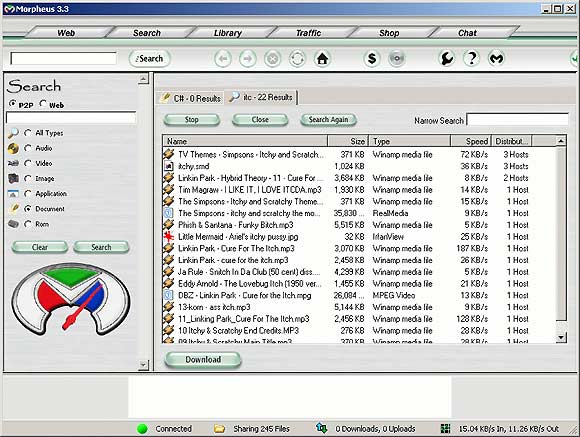The width and height of the screenshot is (580, 437).
Task: Sort results by the Speed column header
Action: [x=471, y=141]
